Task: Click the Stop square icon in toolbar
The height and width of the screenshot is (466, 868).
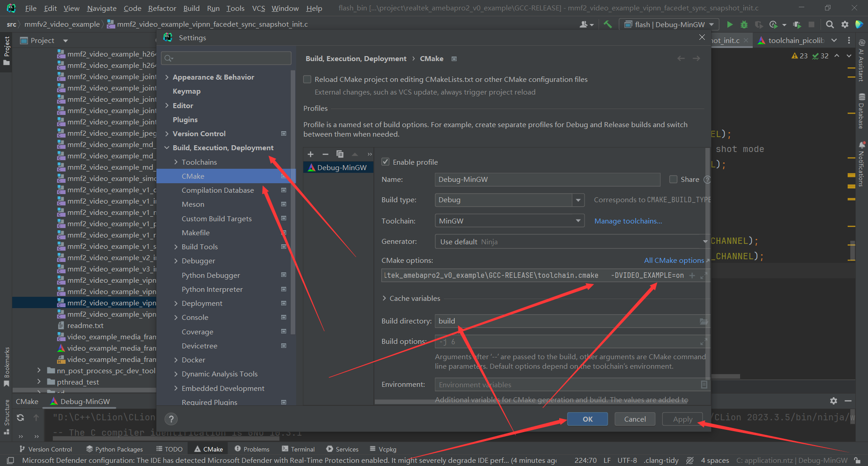Action: click(811, 24)
